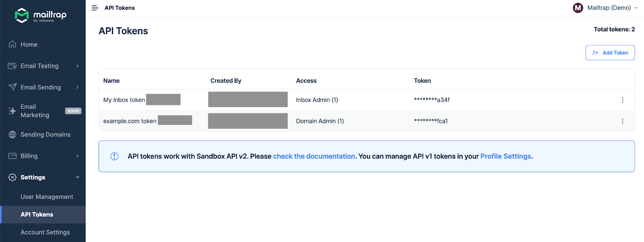Image resolution: width=644 pixels, height=242 pixels.
Task: Toggle the hamburger menu icon
Action: coord(95,8)
